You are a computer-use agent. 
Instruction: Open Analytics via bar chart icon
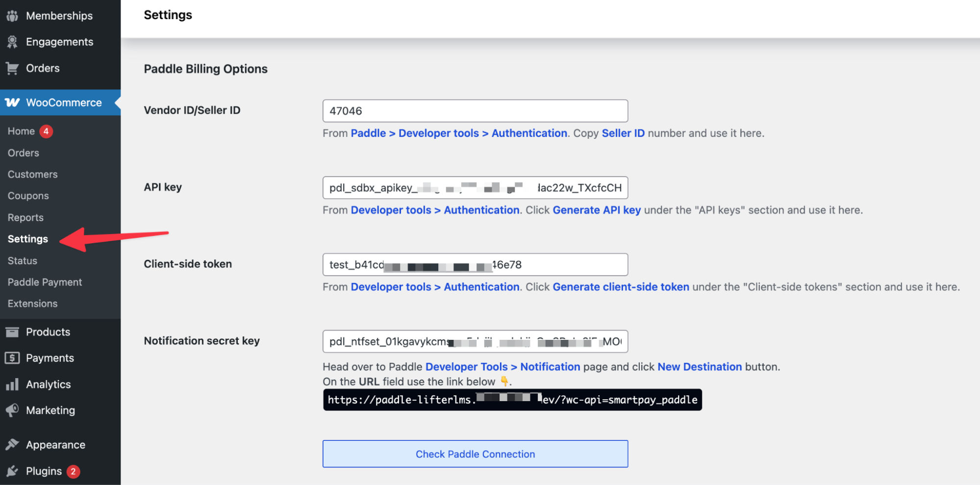[12, 384]
